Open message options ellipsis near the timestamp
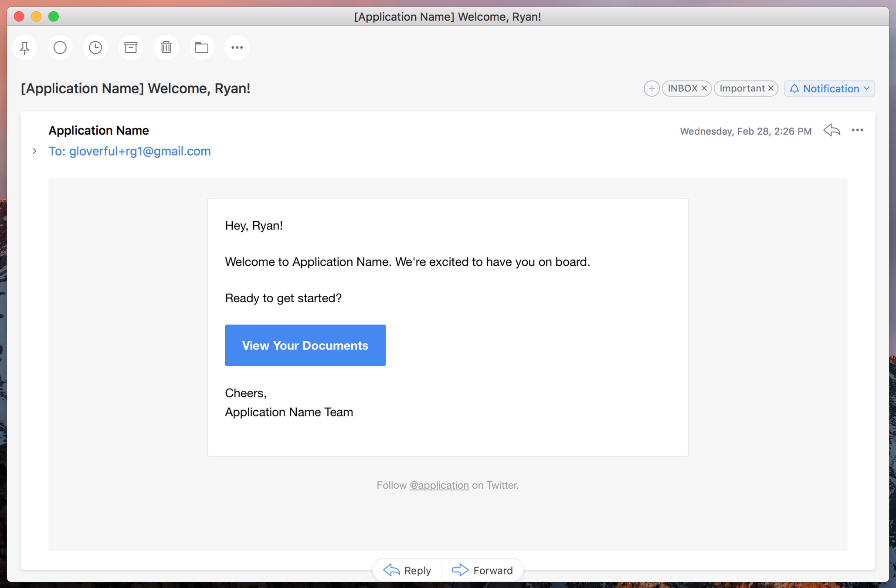 (x=857, y=130)
